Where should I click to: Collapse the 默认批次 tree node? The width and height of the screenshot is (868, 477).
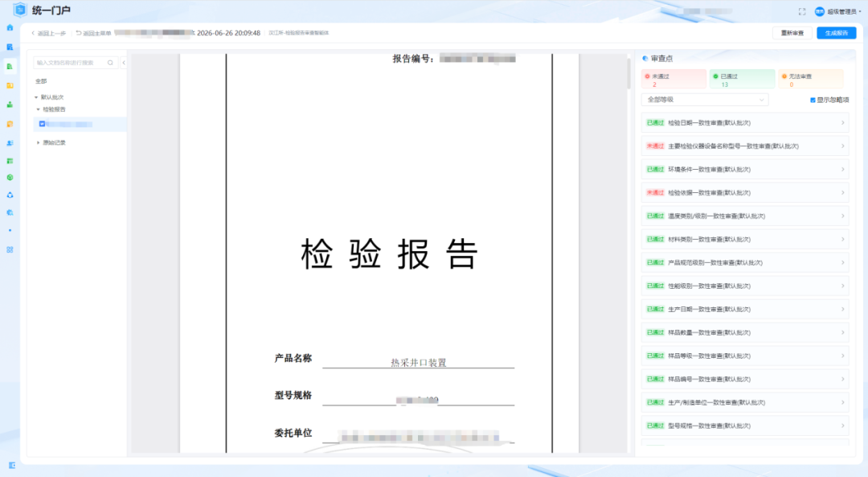(36, 97)
